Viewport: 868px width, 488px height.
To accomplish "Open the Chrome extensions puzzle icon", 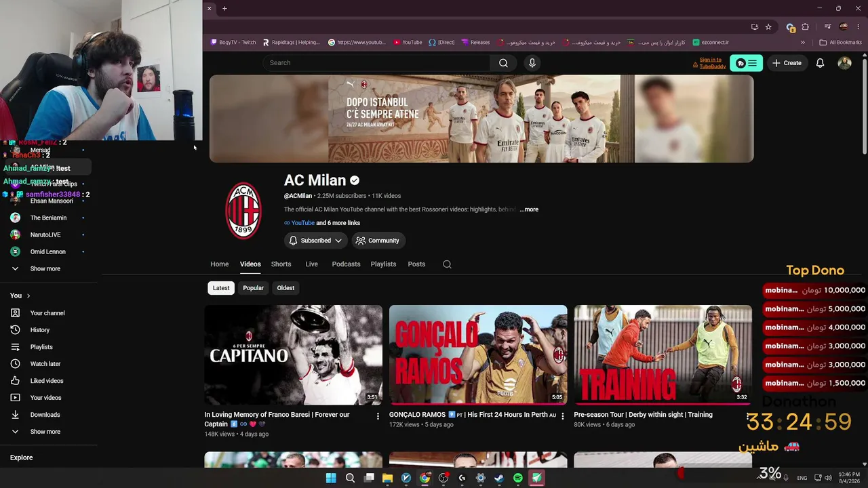I will (806, 27).
